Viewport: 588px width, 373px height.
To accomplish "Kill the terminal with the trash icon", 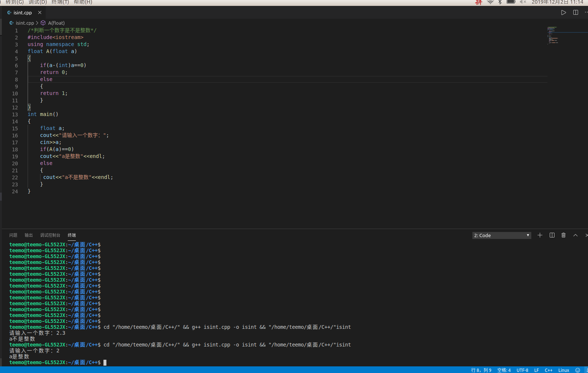I will click(563, 235).
